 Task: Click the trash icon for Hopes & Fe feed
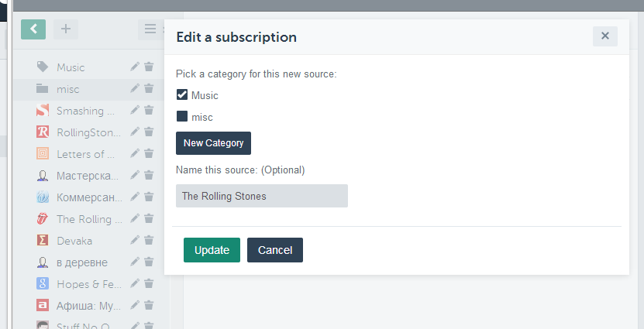149,284
